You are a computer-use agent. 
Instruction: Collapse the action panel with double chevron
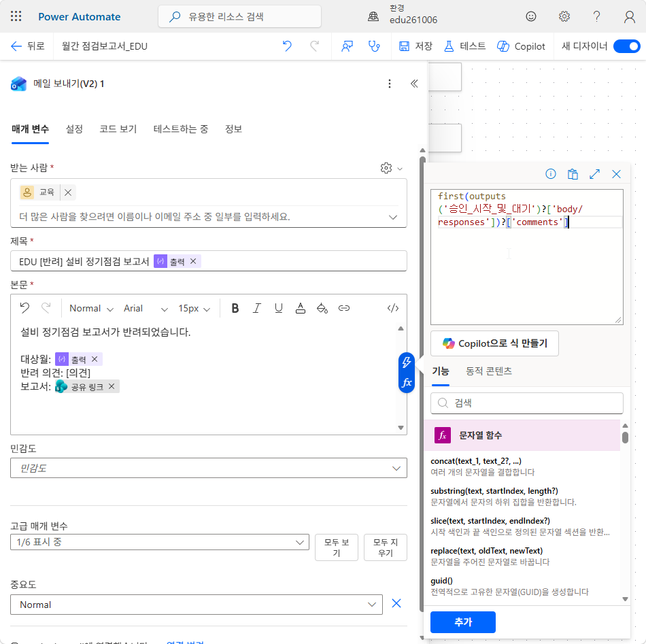pyautogui.click(x=414, y=84)
